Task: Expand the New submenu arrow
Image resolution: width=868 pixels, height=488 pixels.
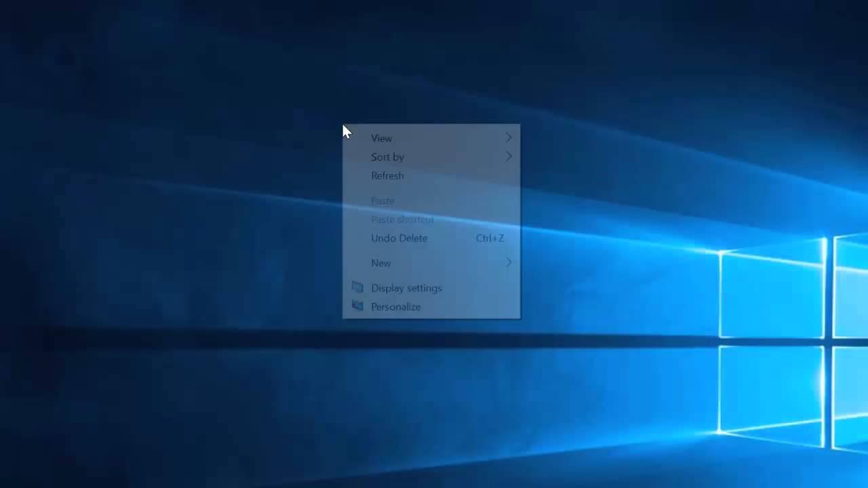Action: coord(509,263)
